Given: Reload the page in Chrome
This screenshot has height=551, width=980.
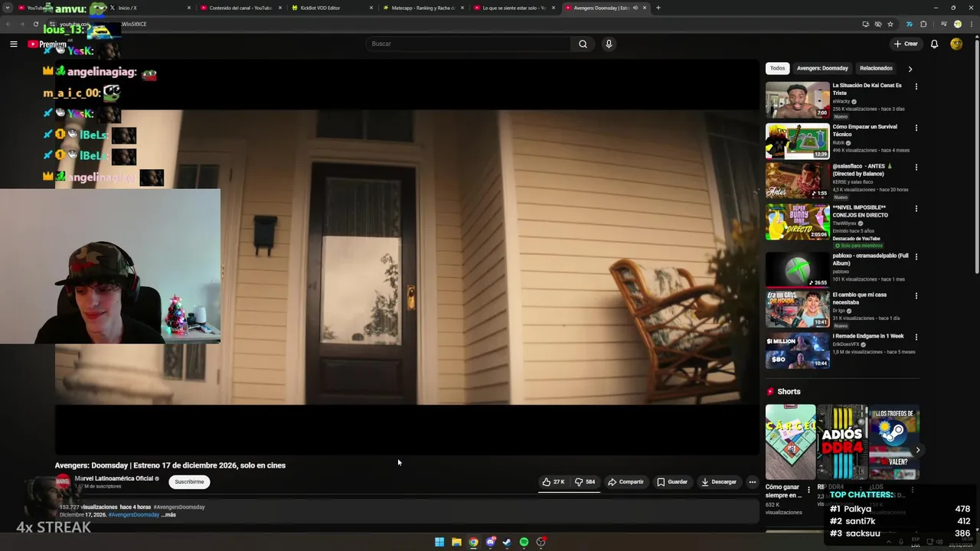Looking at the screenshot, I should (x=35, y=24).
